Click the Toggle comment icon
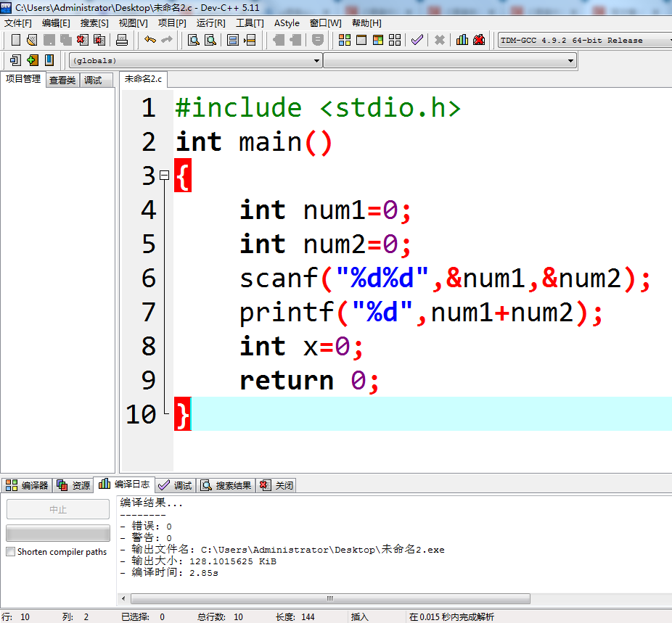The image size is (672, 623). [318, 40]
